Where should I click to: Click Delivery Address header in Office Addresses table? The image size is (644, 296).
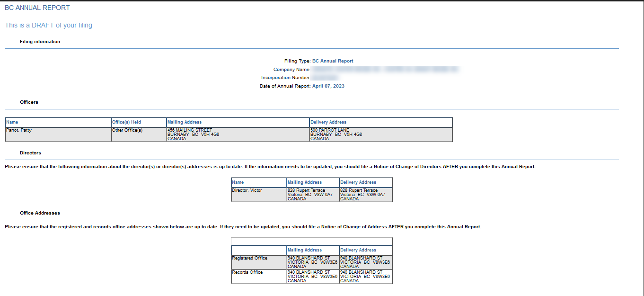point(358,250)
